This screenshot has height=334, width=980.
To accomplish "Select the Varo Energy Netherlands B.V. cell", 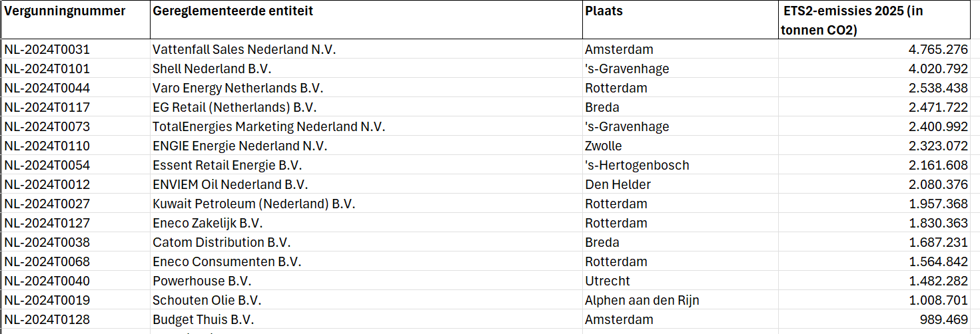I will pyautogui.click(x=366, y=88).
